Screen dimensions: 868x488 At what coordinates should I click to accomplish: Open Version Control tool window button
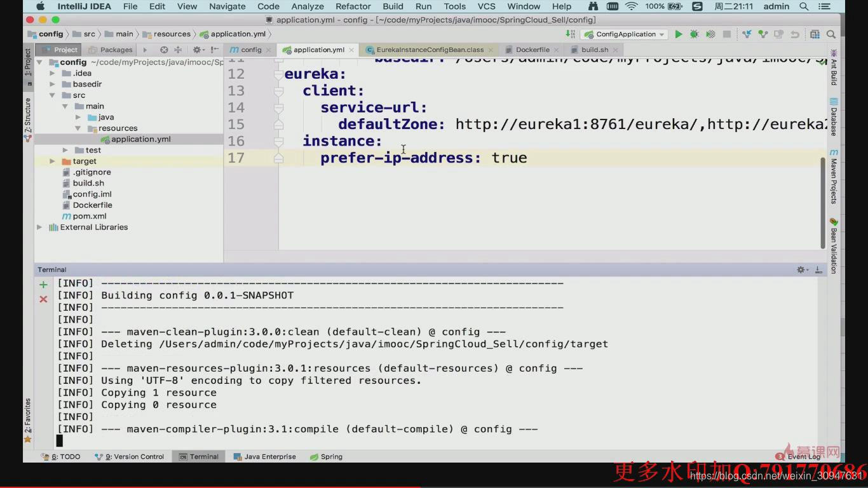click(129, 456)
